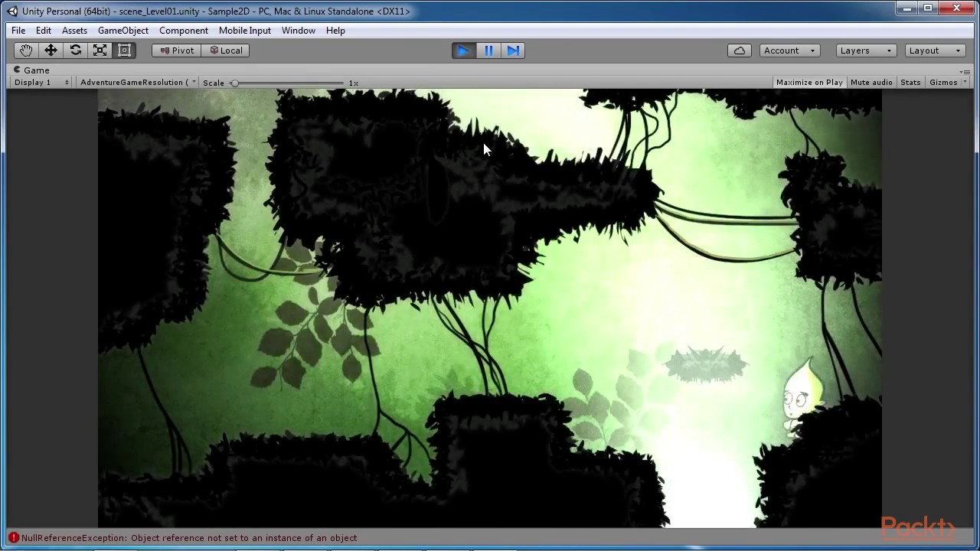Adjust the Scale slider handle
The image size is (980, 551).
[235, 83]
